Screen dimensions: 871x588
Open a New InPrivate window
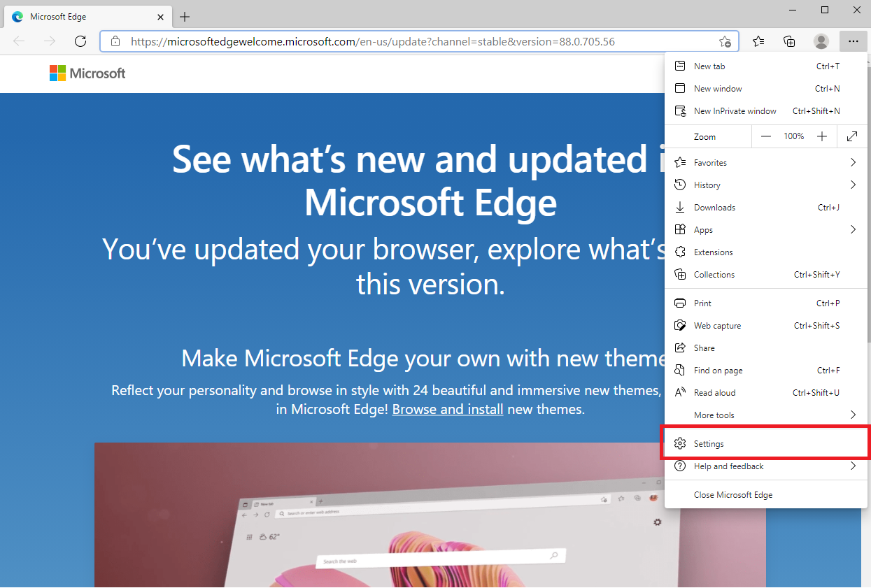click(765, 111)
